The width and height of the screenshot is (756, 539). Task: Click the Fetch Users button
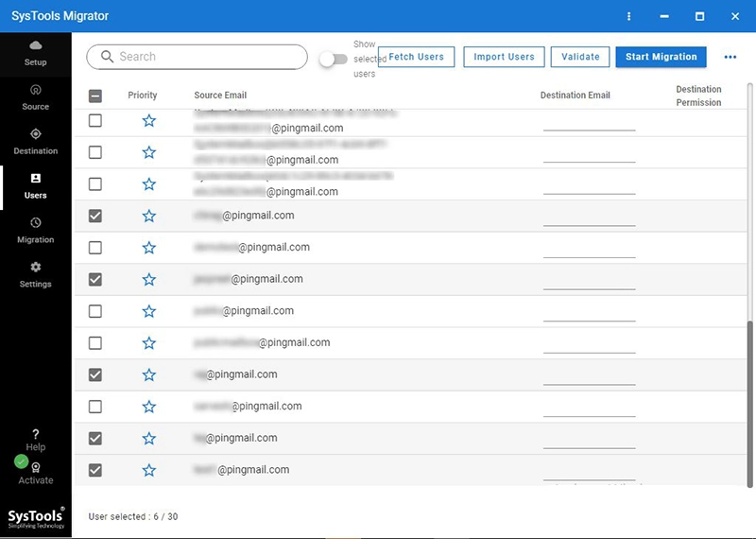pos(416,57)
